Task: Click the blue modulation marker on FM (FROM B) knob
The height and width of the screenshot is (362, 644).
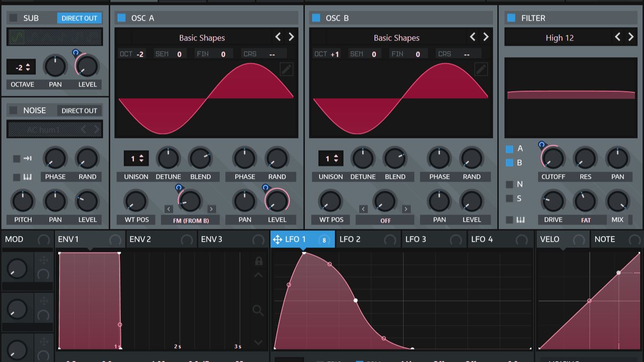Action: coord(178,188)
